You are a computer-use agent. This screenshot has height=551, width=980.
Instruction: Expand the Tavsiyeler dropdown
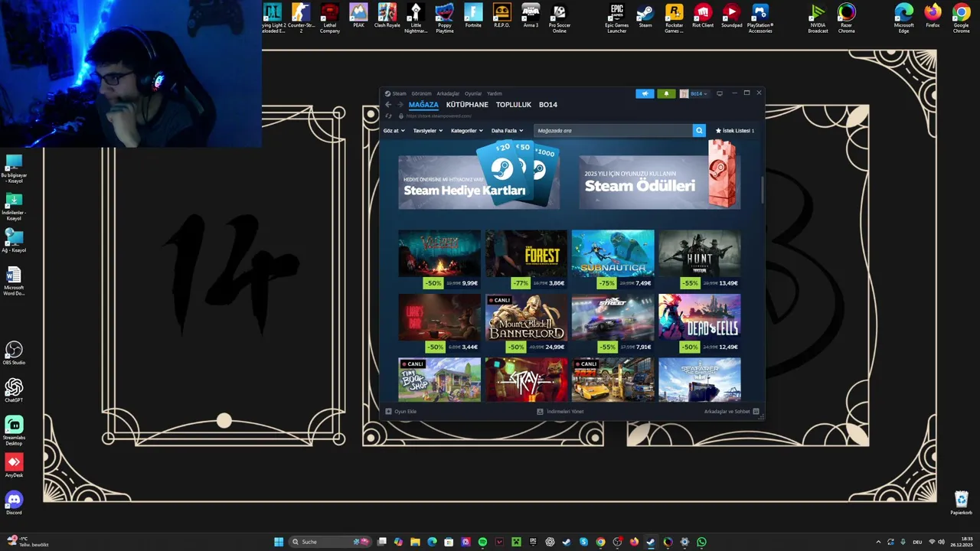pyautogui.click(x=427, y=131)
